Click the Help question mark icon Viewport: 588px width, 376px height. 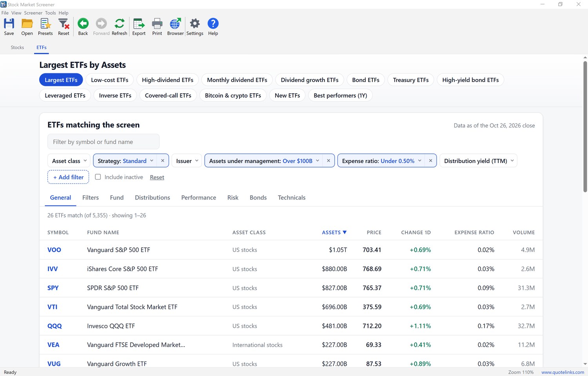213,27
